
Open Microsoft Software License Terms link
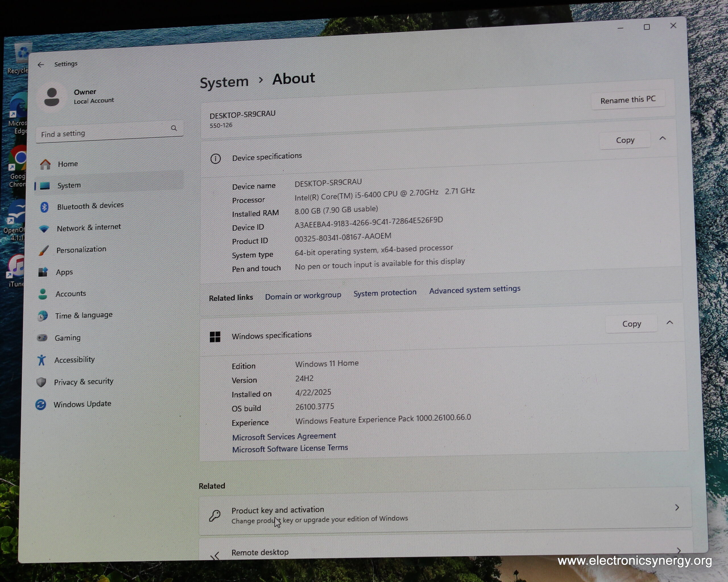click(x=290, y=448)
